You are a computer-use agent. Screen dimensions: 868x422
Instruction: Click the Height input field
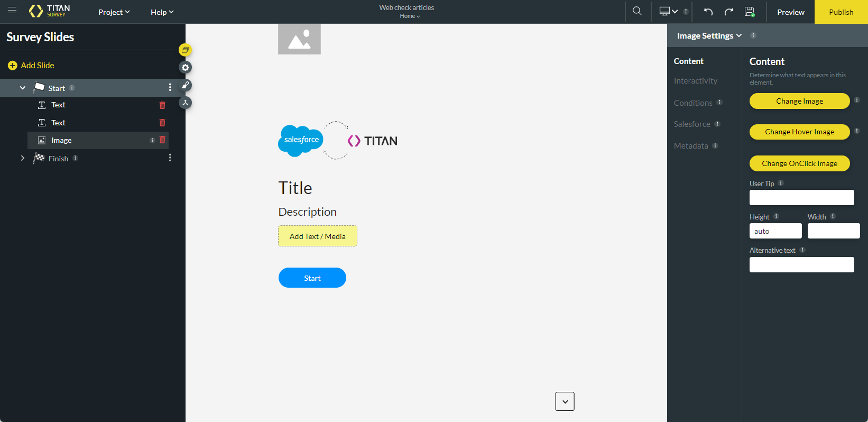(x=775, y=231)
